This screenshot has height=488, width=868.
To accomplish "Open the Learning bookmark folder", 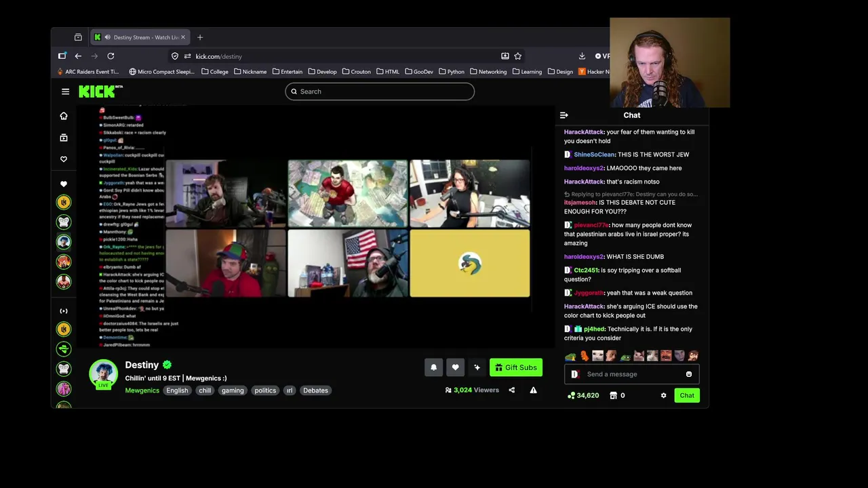I will [527, 71].
